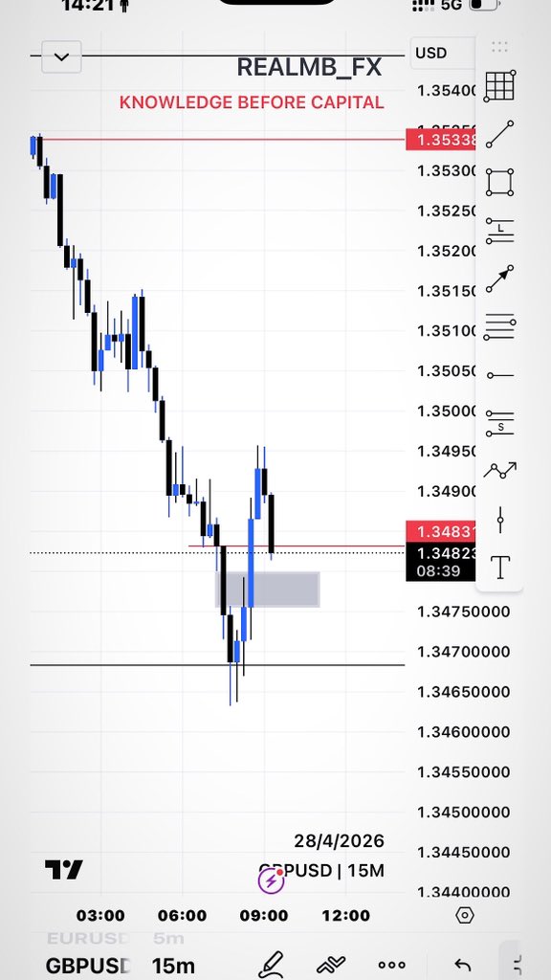551x980 pixels.
Task: Select the grey rectangle zone on chart
Action: tap(268, 590)
